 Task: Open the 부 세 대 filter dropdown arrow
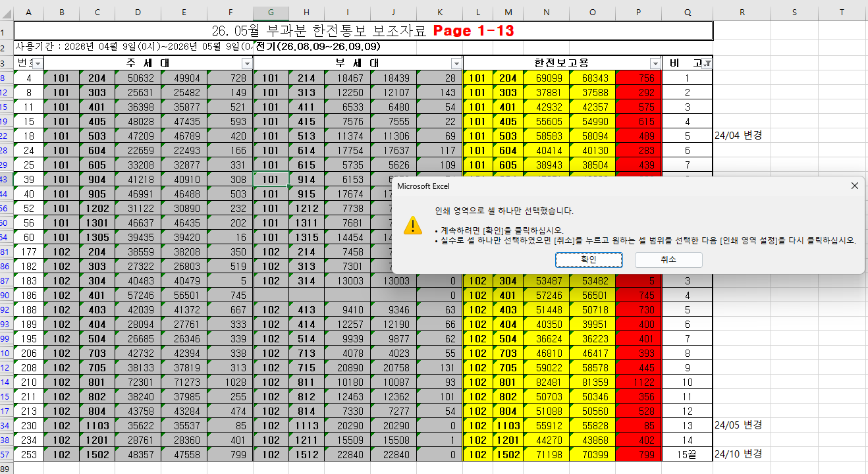(x=456, y=63)
